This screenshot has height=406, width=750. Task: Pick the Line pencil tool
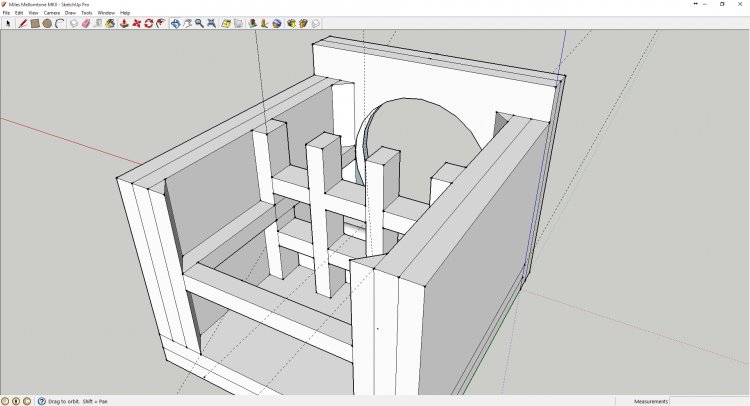tap(21, 23)
